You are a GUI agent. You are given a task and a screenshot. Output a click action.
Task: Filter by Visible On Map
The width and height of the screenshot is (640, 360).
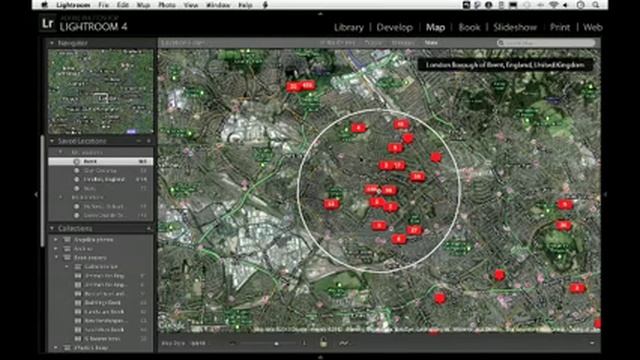[337, 42]
